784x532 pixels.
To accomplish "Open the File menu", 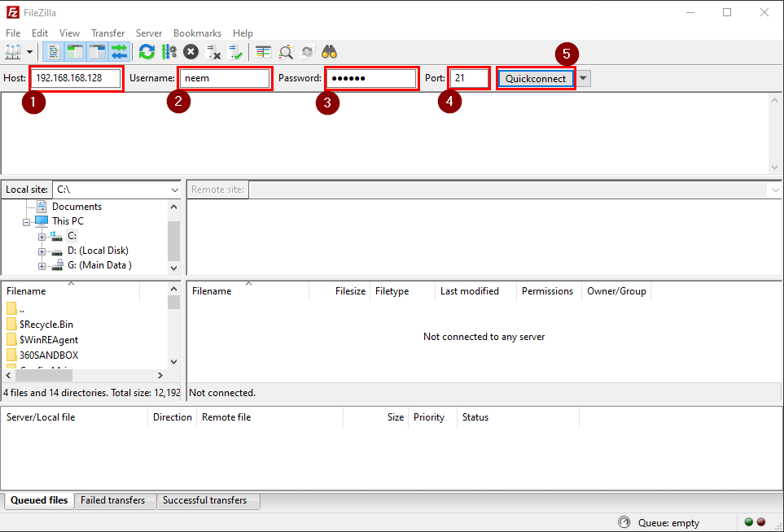I will 13,33.
